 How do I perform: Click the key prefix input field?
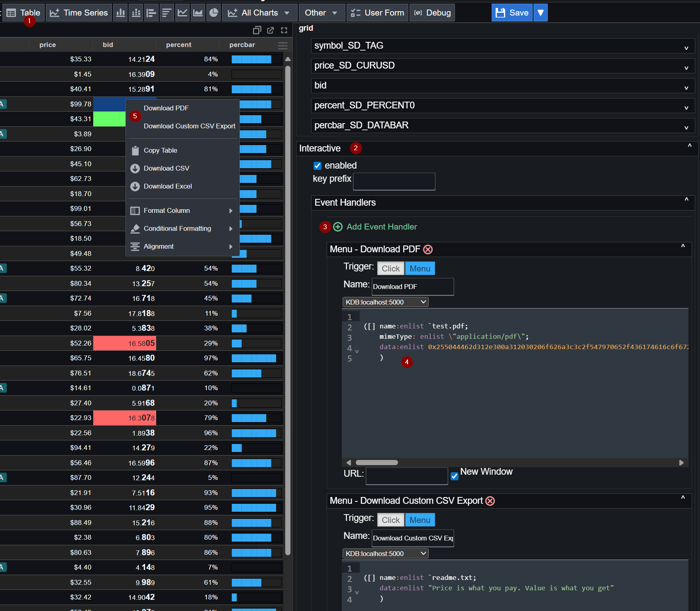394,181
